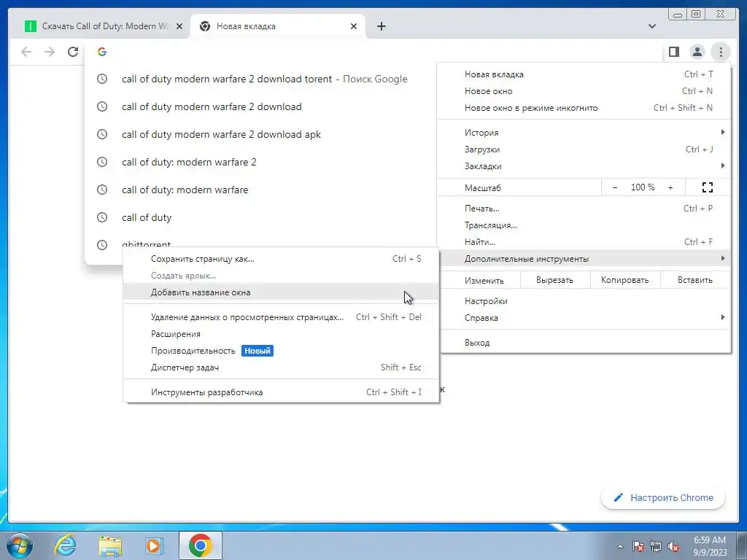Open the tab search chevron
This screenshot has width=747, height=560.
coord(651,26)
